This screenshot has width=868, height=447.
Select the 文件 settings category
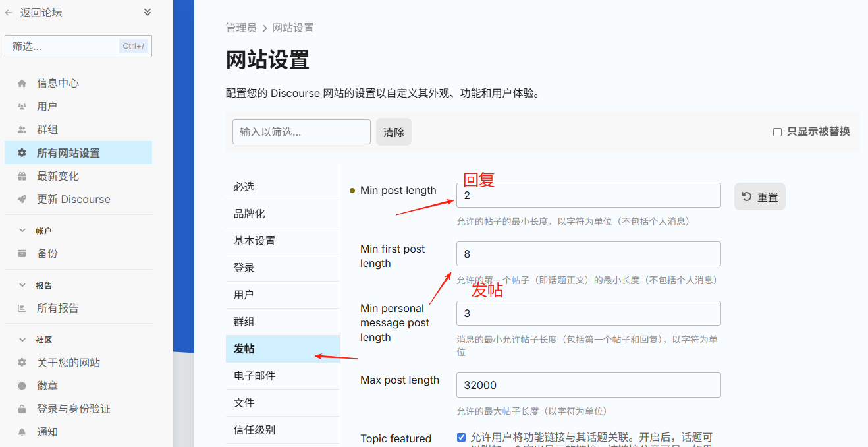click(x=283, y=403)
